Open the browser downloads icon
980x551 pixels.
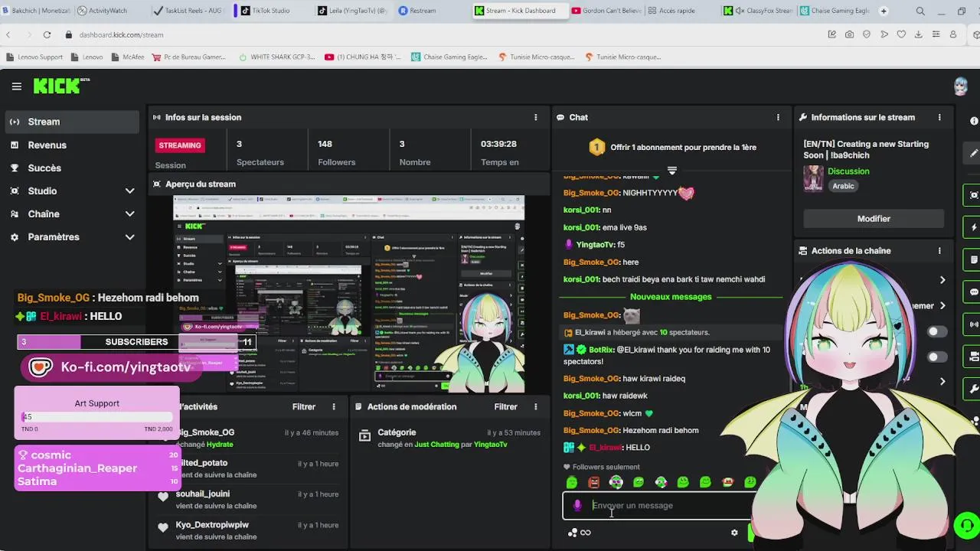(x=918, y=34)
